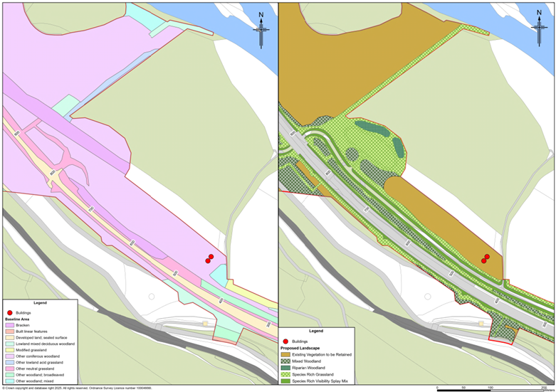Select the Mixed Woodland pattern swatch
The width and height of the screenshot is (556, 392).
pos(285,361)
